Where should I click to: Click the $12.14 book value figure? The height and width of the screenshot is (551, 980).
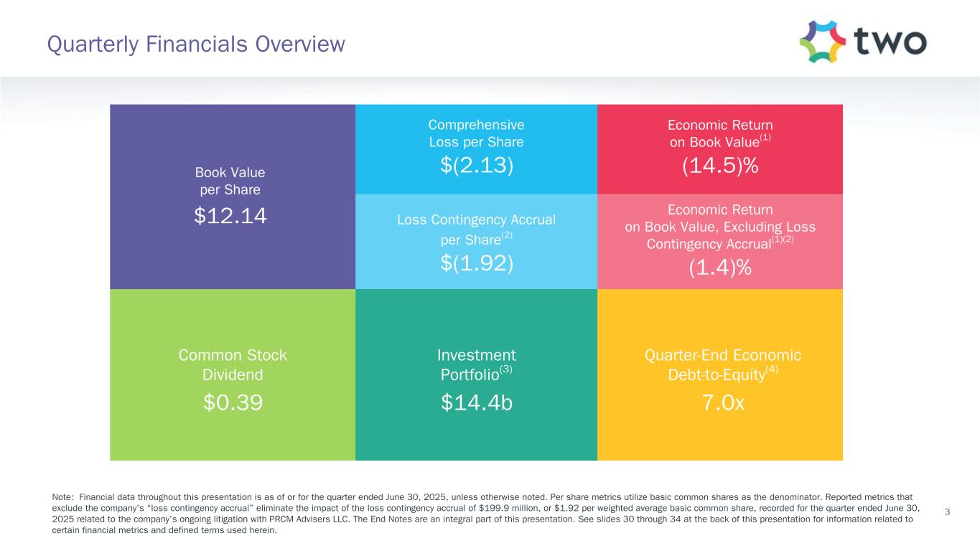[x=230, y=215]
